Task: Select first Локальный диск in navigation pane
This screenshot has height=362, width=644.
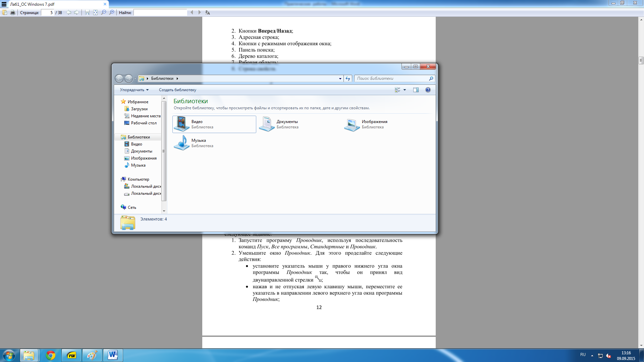Action: coord(146,186)
